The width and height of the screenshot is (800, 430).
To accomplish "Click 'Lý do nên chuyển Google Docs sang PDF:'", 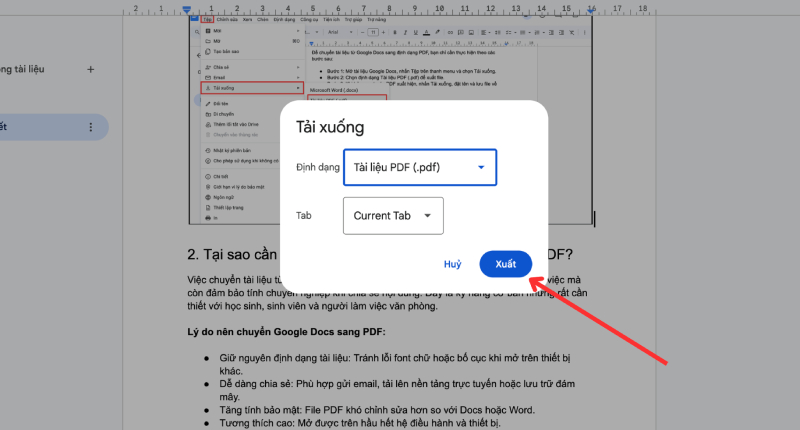I will pyautogui.click(x=286, y=332).
